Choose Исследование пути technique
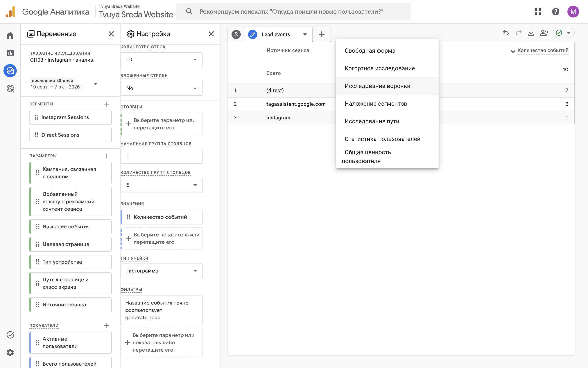Image resolution: width=588 pixels, height=368 pixels. coord(387,121)
